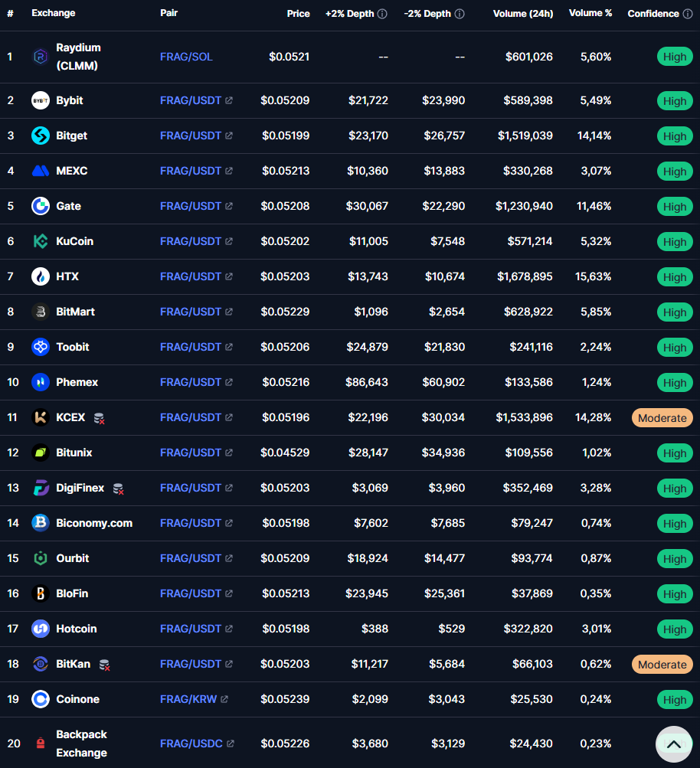The width and height of the screenshot is (700, 768).
Task: Open the Coinone FRAG/KRW pair link
Action: (x=194, y=699)
